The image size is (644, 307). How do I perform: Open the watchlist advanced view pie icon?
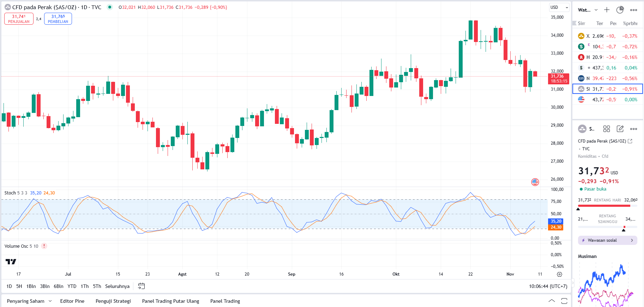(x=620, y=10)
